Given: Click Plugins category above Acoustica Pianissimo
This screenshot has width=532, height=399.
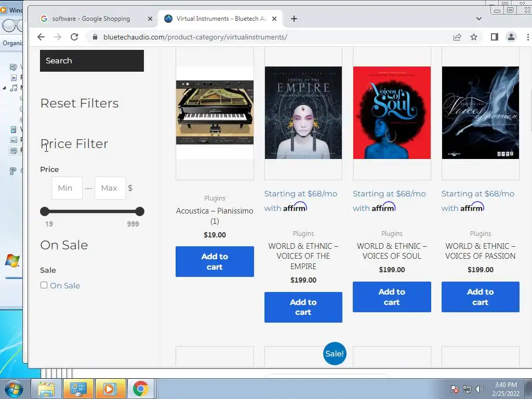Looking at the screenshot, I should click(215, 198).
